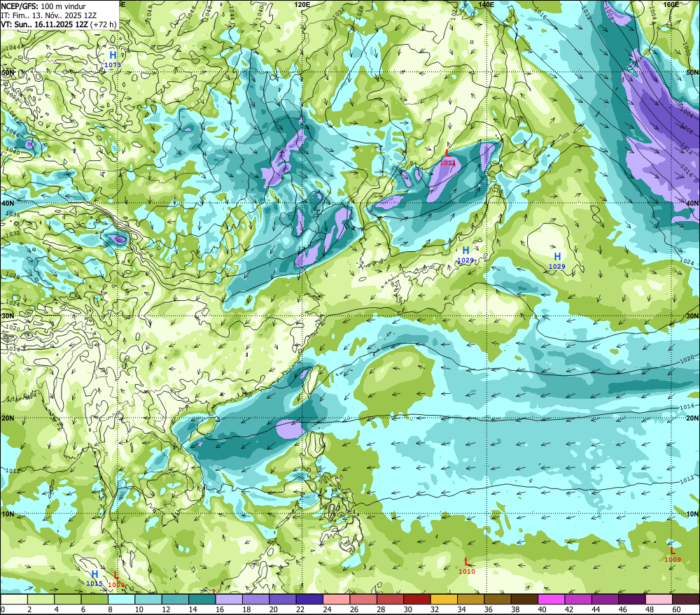The height and width of the screenshot is (615, 700).
Task: Click the 160E longitude label
Action: click(x=671, y=4)
